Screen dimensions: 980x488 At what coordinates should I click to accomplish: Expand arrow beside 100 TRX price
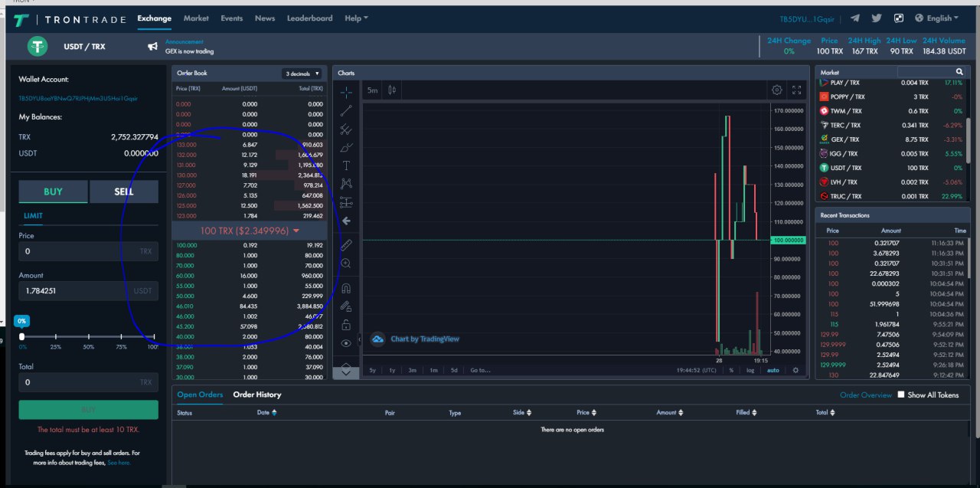(x=296, y=231)
